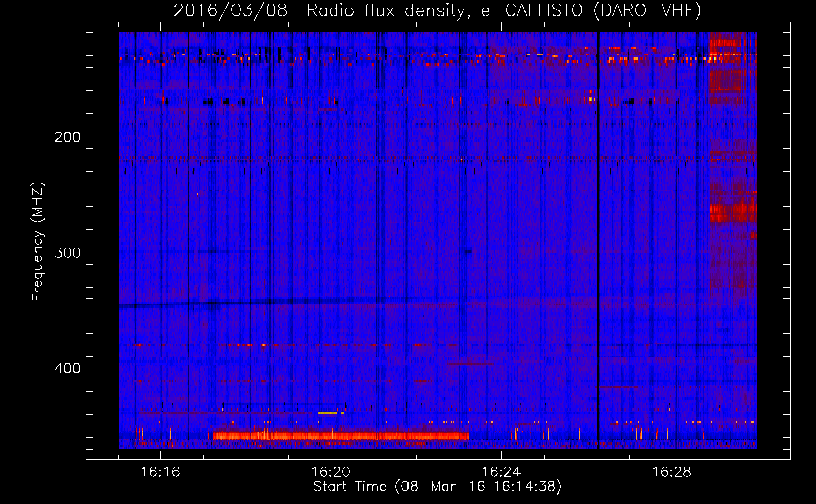Click the 300 frequency tick label

tap(68, 253)
